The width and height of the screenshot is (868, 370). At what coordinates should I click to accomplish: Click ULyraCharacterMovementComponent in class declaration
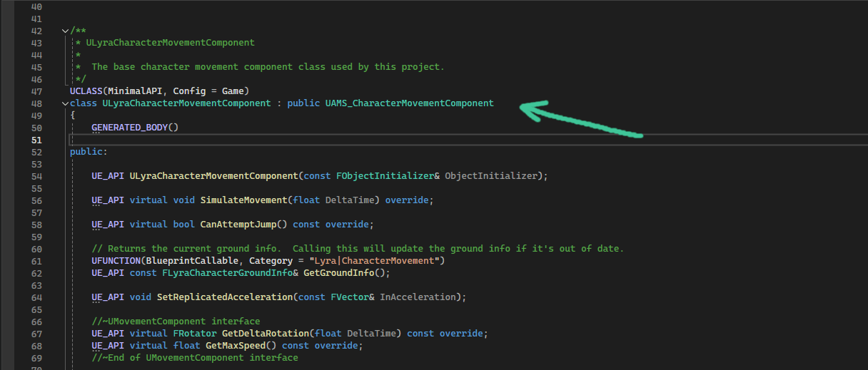tap(186, 103)
